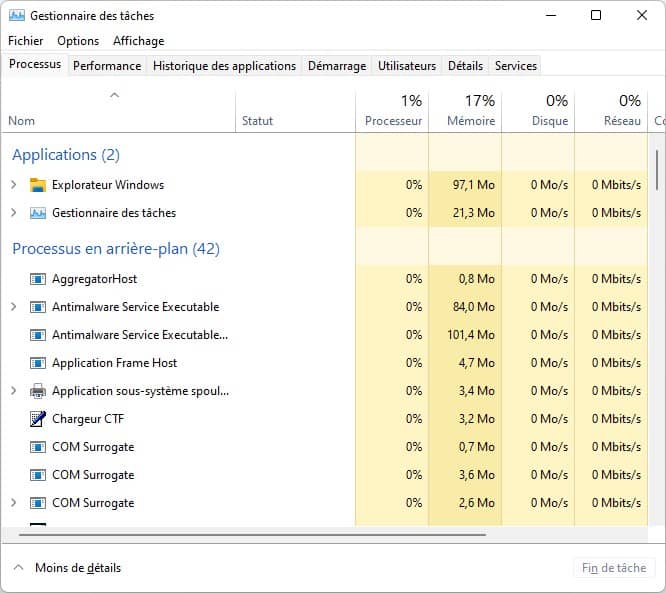The width and height of the screenshot is (666, 593).
Task: Select the AggregatorHost process name
Action: (94, 279)
